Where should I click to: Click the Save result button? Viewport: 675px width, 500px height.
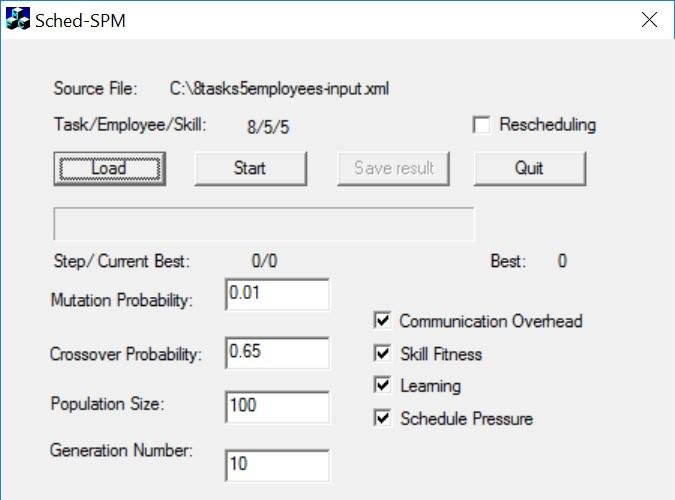coord(393,168)
